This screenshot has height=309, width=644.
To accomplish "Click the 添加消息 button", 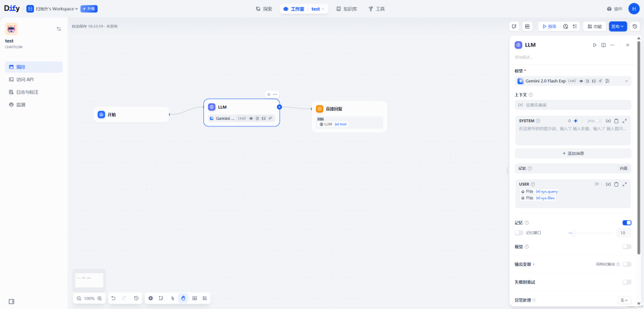I will click(572, 153).
